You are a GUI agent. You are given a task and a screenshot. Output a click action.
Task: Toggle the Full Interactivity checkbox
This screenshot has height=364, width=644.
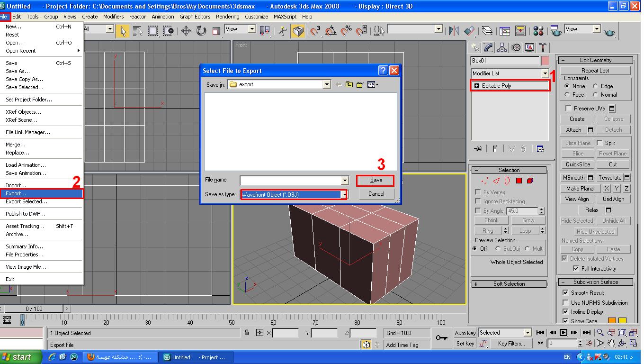click(576, 268)
